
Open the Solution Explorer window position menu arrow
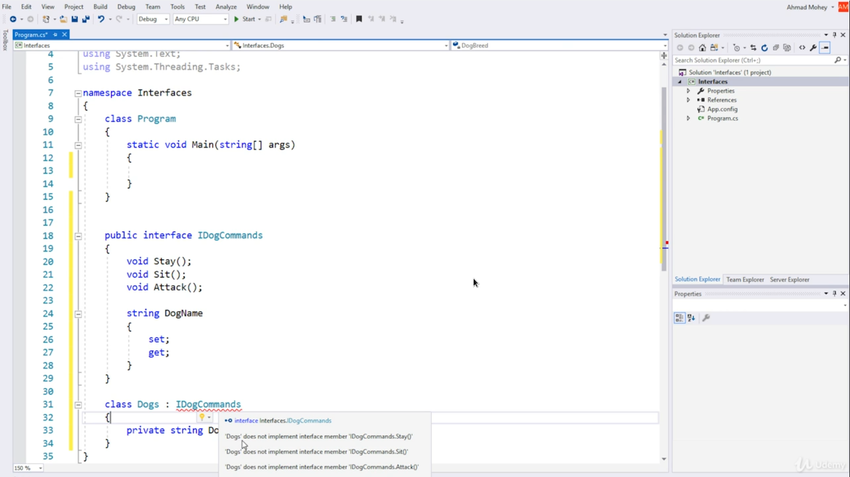coord(826,35)
